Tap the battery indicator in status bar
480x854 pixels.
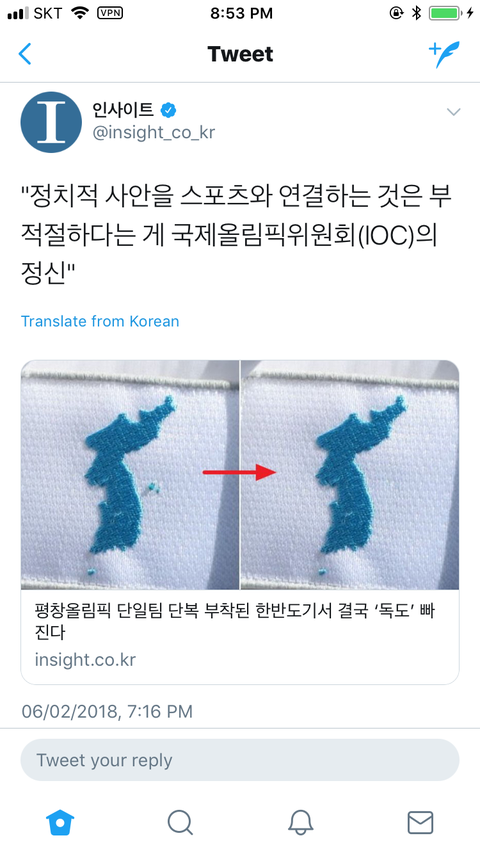point(445,13)
